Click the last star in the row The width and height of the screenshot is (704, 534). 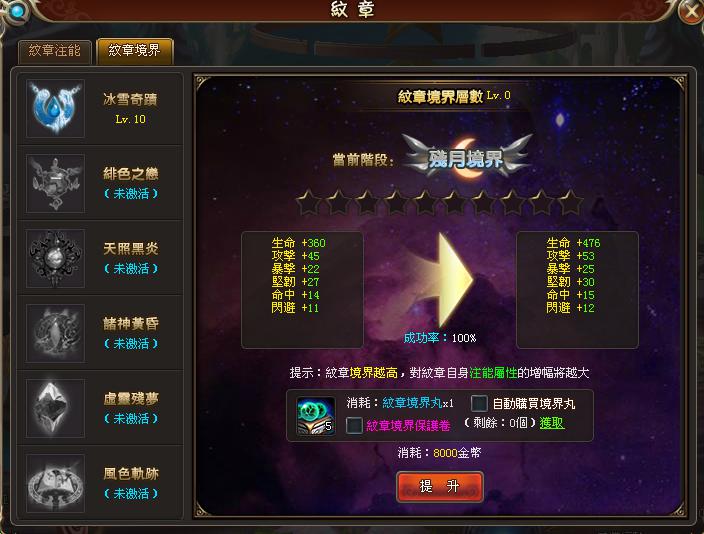tap(570, 202)
